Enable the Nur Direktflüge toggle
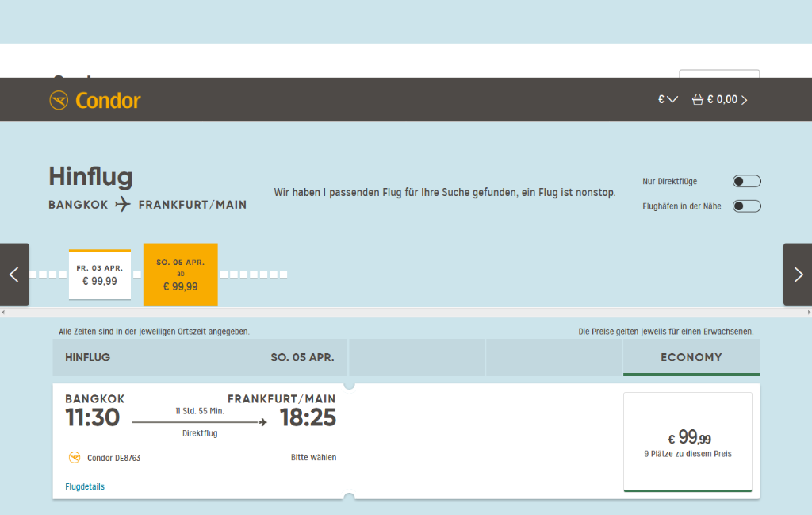Image resolution: width=812 pixels, height=515 pixels. click(746, 182)
